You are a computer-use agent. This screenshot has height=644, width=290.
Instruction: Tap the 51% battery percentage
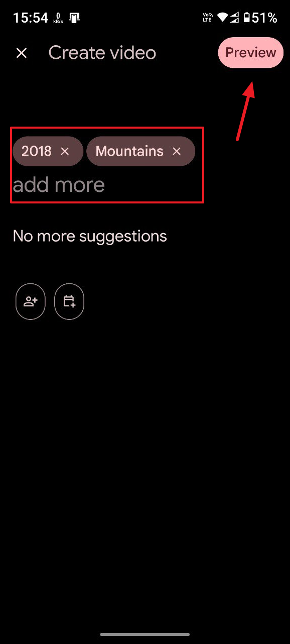pos(264,18)
